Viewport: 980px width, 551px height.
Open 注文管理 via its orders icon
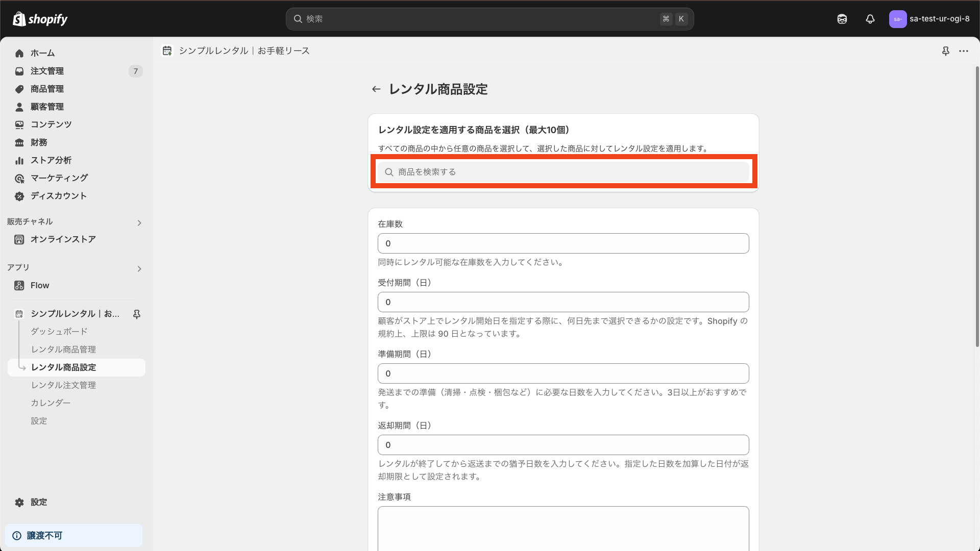[19, 71]
